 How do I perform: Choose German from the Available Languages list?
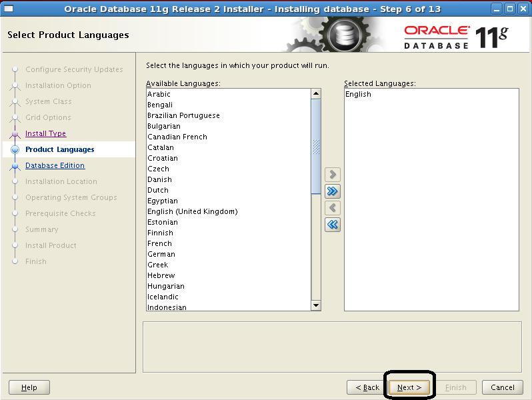pos(161,254)
